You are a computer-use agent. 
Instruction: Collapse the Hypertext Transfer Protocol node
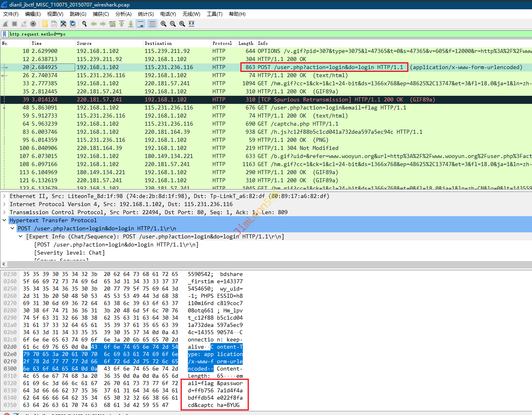click(4, 221)
